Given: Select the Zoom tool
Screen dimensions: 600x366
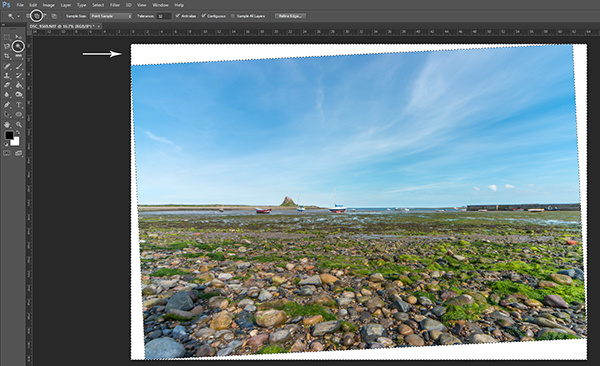Looking at the screenshot, I should pyautogui.click(x=18, y=124).
